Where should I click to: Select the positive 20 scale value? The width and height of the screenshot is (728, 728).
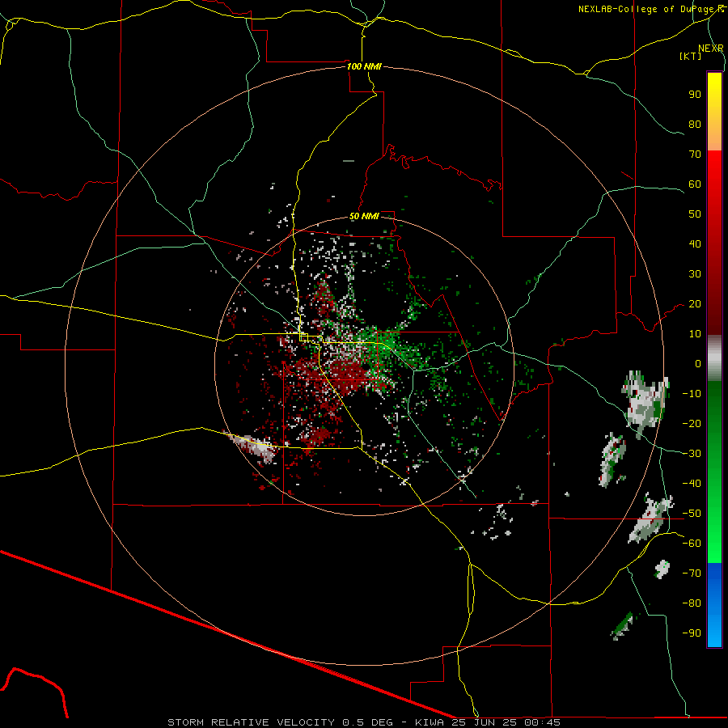click(x=695, y=304)
